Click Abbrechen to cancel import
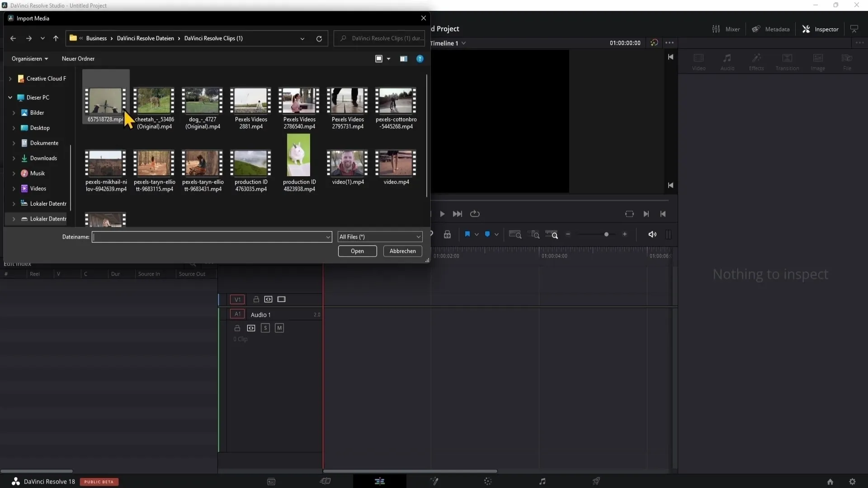 pyautogui.click(x=402, y=251)
